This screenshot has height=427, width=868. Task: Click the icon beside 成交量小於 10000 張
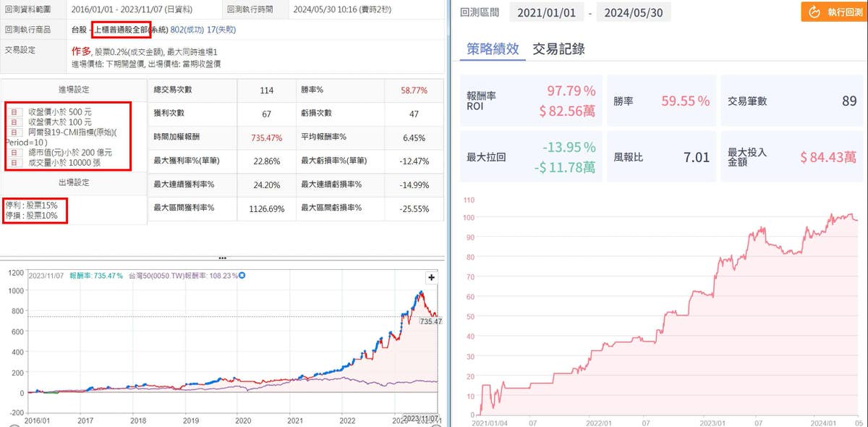pos(12,164)
